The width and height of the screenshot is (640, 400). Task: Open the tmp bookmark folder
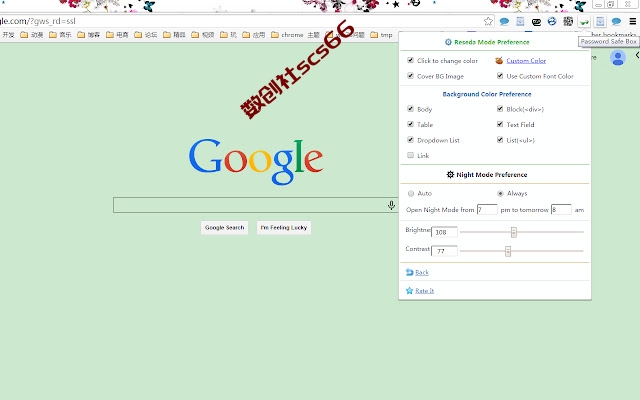381,35
